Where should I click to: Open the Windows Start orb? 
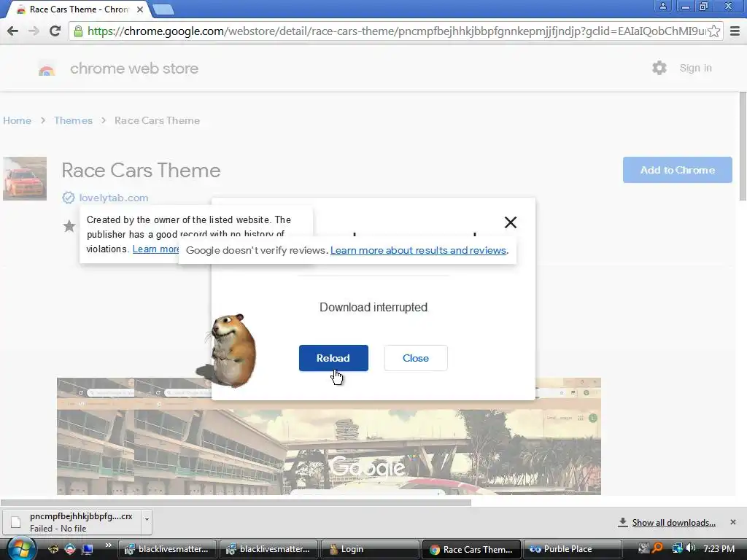coord(20,548)
